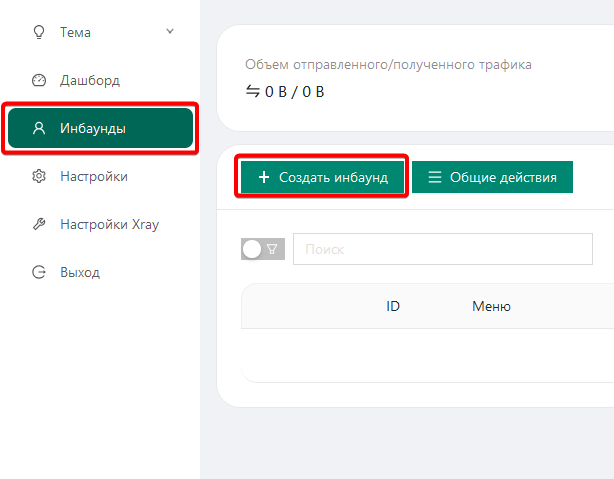Click the Inbounds user icon
The width and height of the screenshot is (614, 479).
39,128
